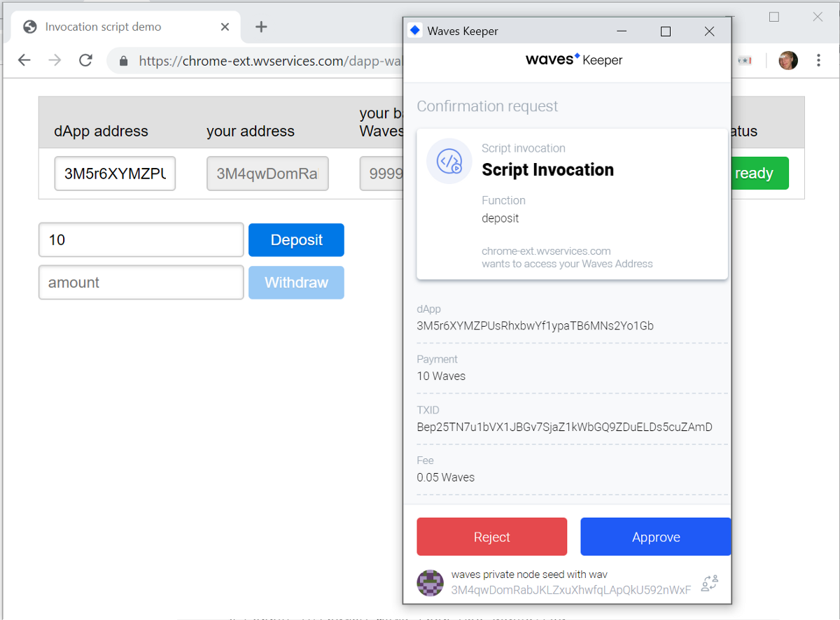Image resolution: width=840 pixels, height=620 pixels.
Task: Reject the confirmation request
Action: tap(491, 537)
